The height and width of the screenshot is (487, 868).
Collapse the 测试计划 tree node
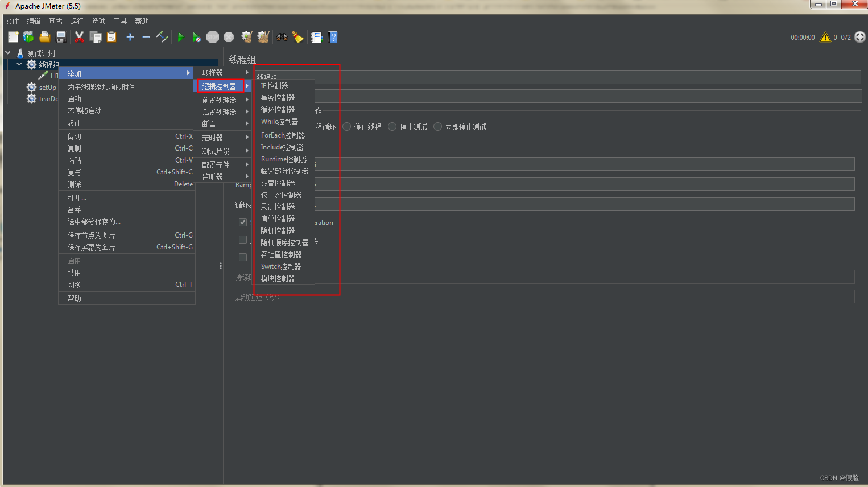[8, 53]
